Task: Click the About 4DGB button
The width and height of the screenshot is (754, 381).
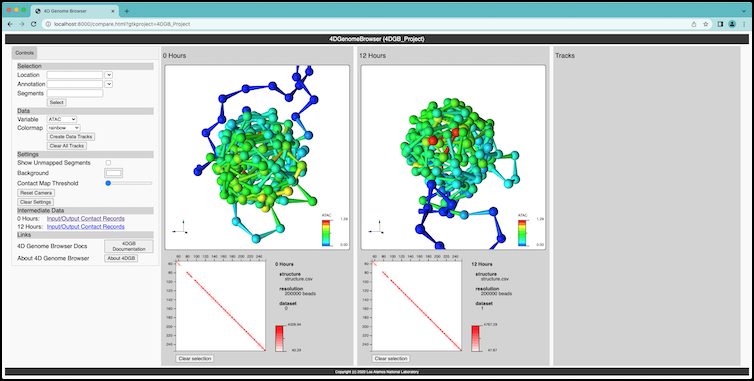Action: tap(121, 258)
